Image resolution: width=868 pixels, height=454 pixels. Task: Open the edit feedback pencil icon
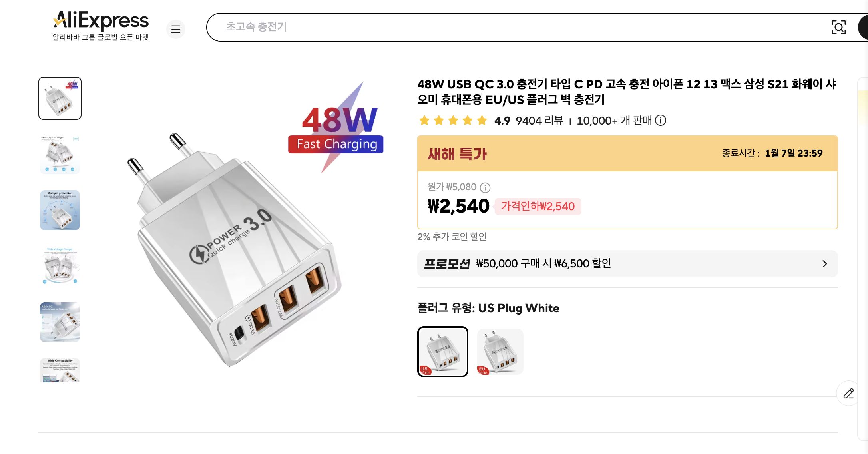[x=848, y=393]
